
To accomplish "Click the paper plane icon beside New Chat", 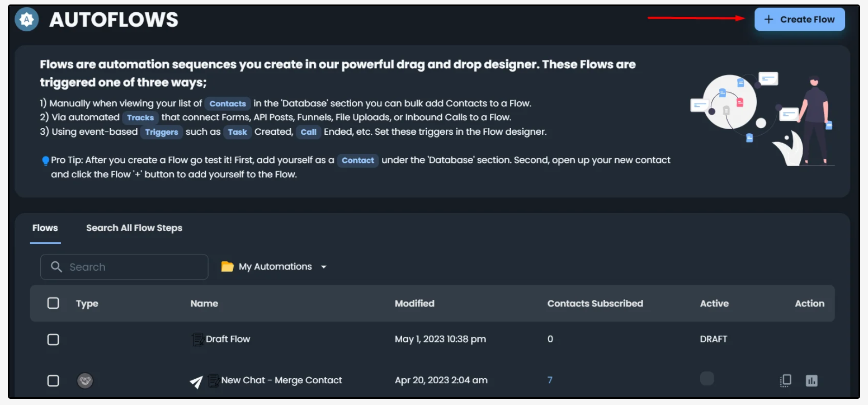I will coord(196,382).
